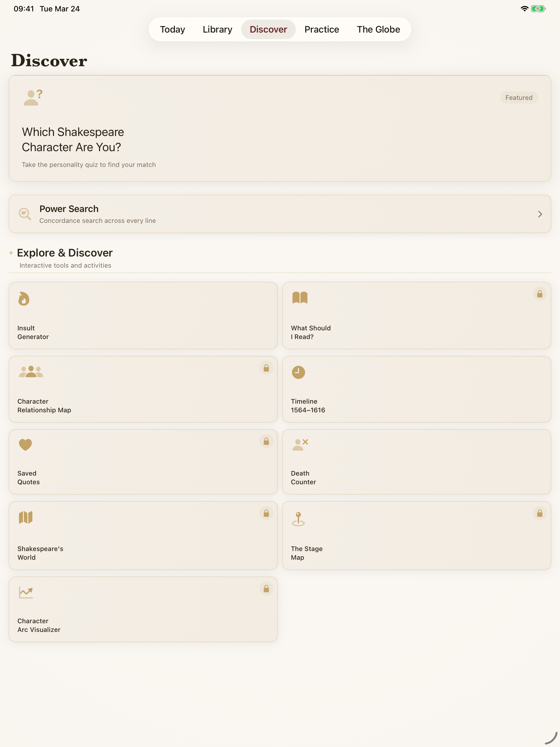Open the Which Shakespeare Character Are You quiz
560x747 pixels.
click(x=280, y=128)
